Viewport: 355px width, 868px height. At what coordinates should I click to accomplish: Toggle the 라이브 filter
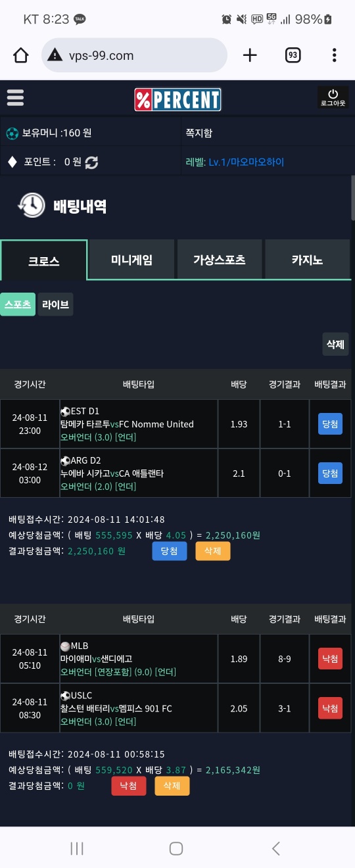pos(55,304)
